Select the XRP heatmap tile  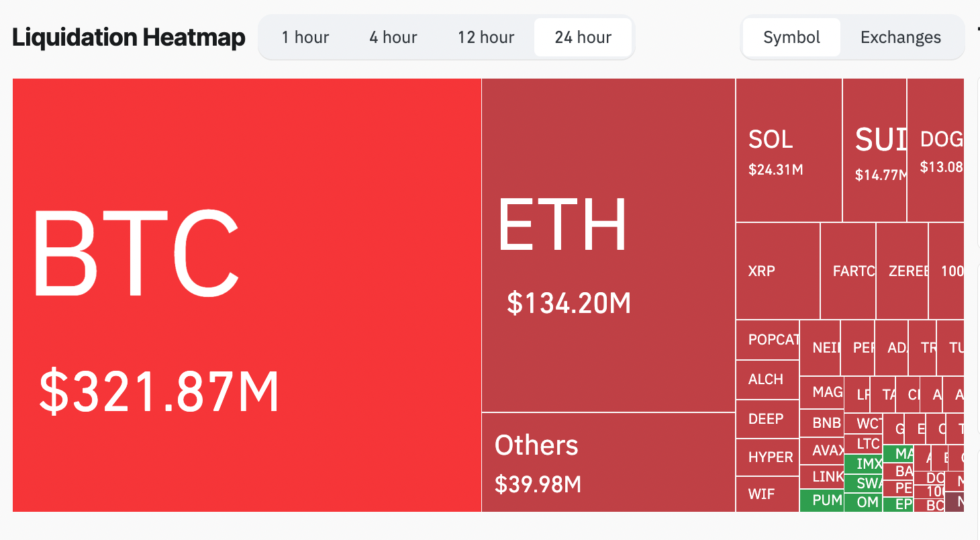click(x=777, y=271)
